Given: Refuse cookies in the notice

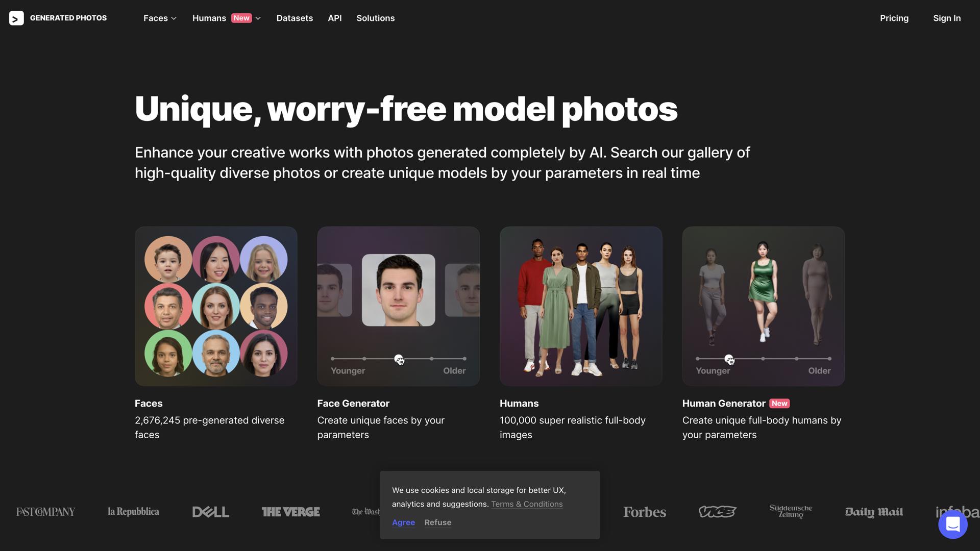Looking at the screenshot, I should (437, 522).
